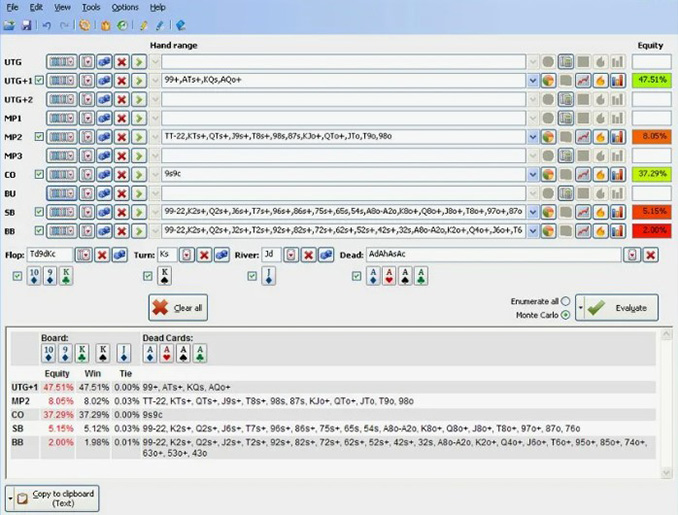Image resolution: width=678 pixels, height=515 pixels.
Task: Open the Copy to clipboard dropdown arrow
Action: [x=11, y=498]
